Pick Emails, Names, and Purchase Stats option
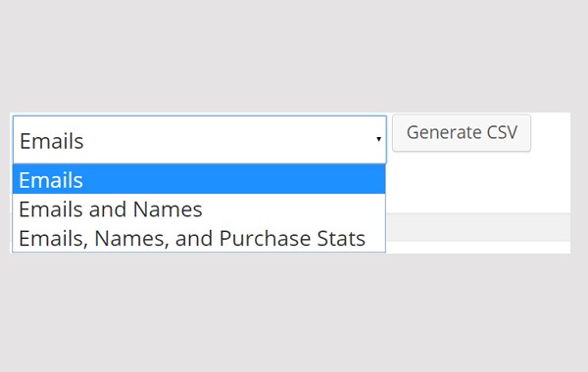588x372 pixels. pos(199,238)
